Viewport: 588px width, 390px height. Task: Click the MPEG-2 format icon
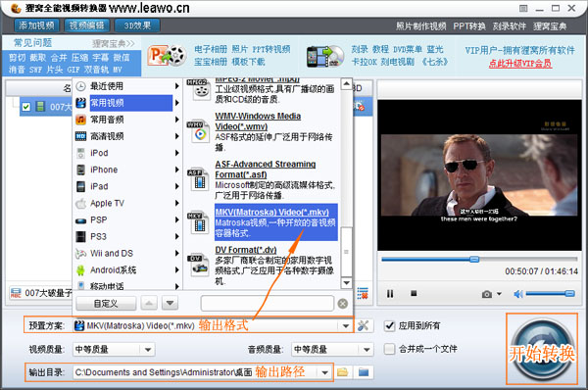(x=198, y=89)
